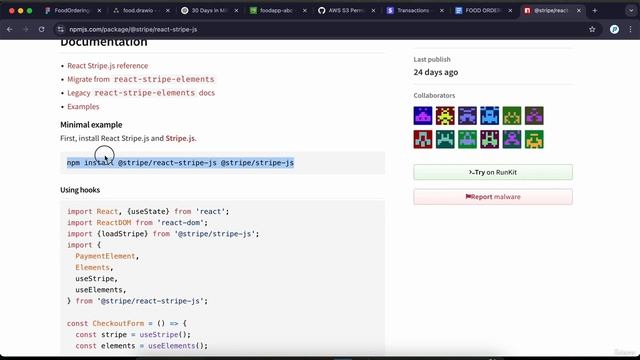Screen dimensions: 640x360
Task: Close the Transactions tab
Action: (x=442, y=11)
